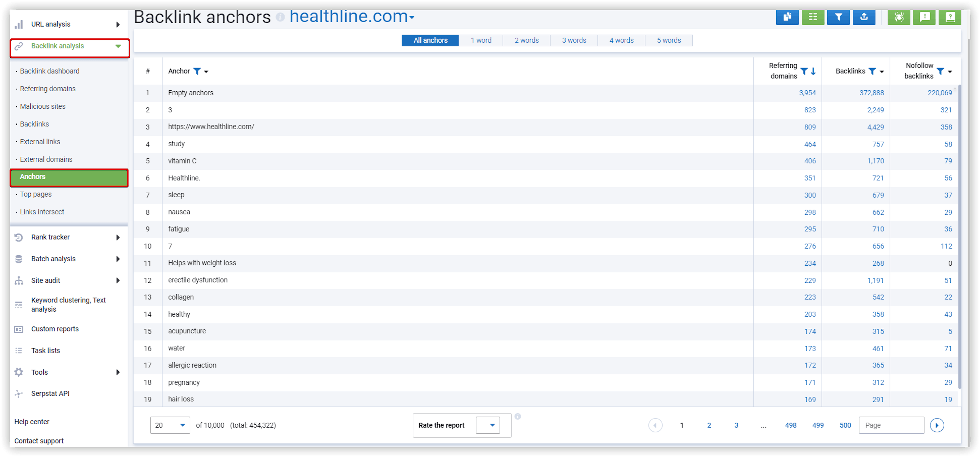980x457 pixels.
Task: Click the Site audit sitemap icon
Action: [19, 281]
